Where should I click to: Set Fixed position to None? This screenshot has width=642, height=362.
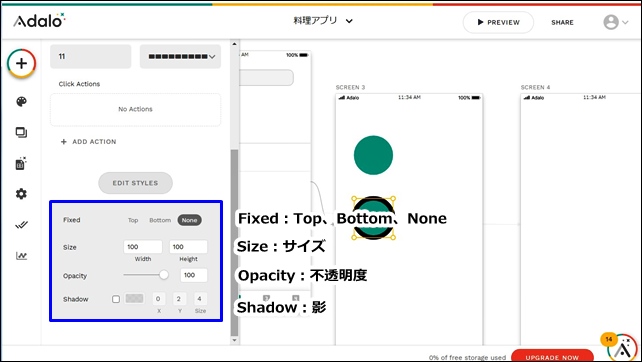[190, 220]
